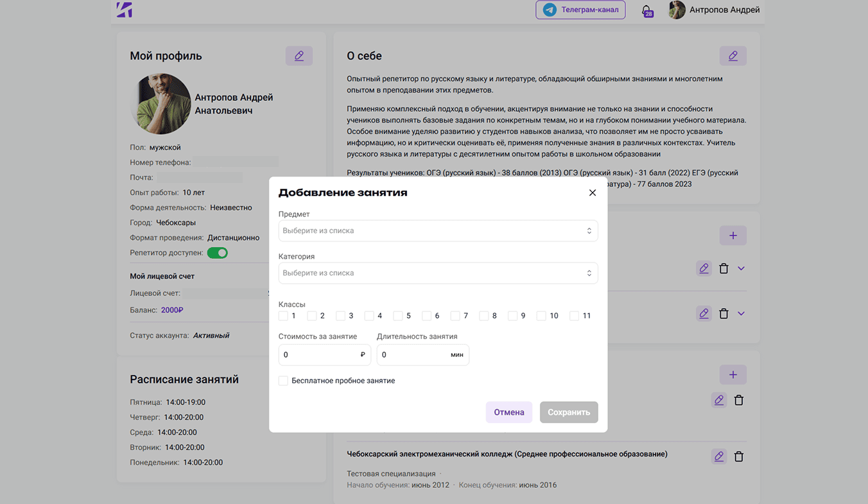Delete the Чебоксарский колледж education entry
Viewport: 868px width, 504px height.
(739, 456)
